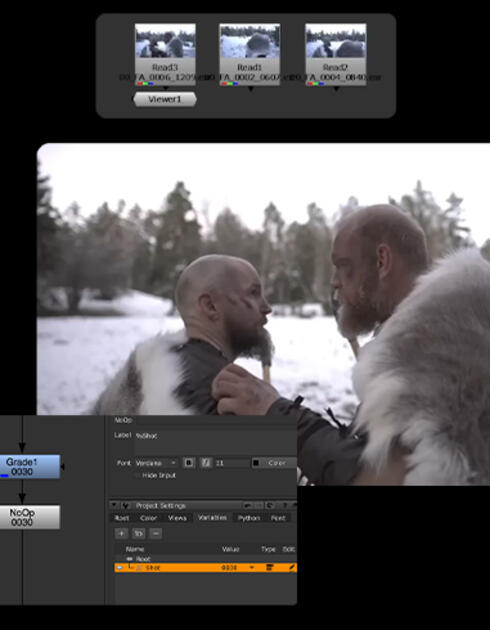The height and width of the screenshot is (630, 490).
Task: Add a new variable with plus button
Action: (x=121, y=534)
